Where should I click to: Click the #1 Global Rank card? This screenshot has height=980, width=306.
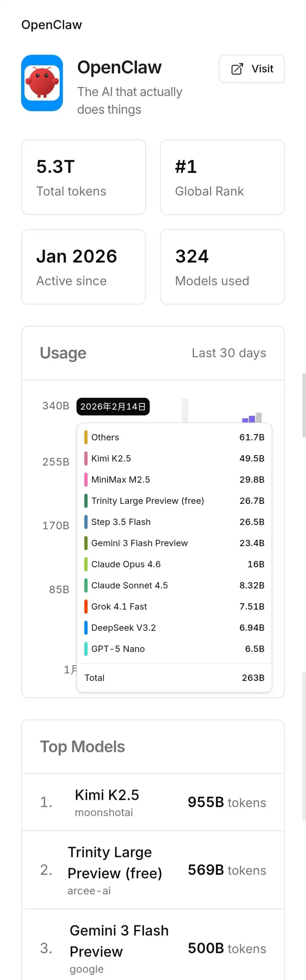point(222,177)
